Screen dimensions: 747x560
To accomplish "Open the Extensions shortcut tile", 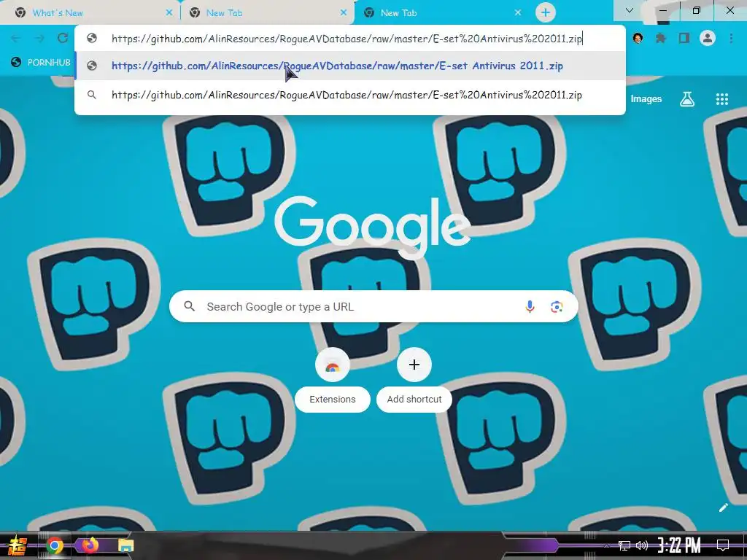I will pyautogui.click(x=333, y=379).
